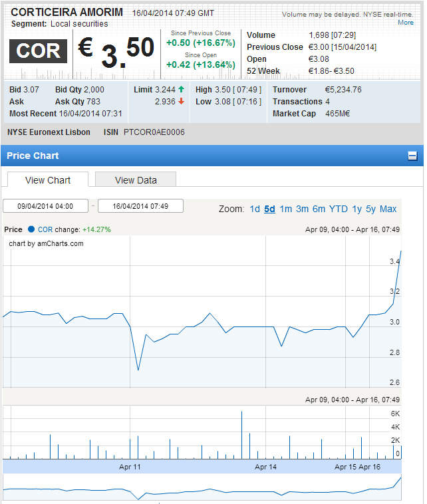The width and height of the screenshot is (427, 504).
Task: Set chart zoom to 1y
Action: (356, 209)
